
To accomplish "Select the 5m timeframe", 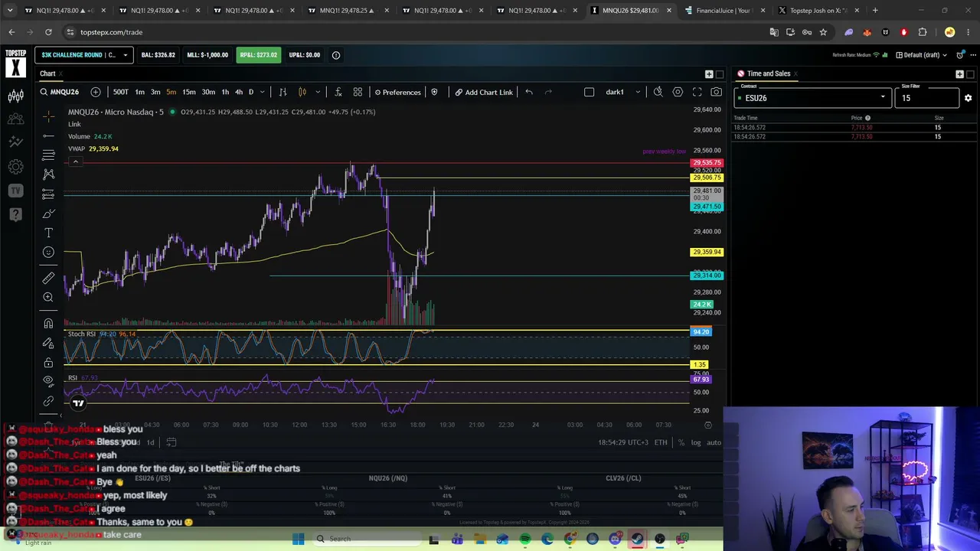I will point(171,92).
